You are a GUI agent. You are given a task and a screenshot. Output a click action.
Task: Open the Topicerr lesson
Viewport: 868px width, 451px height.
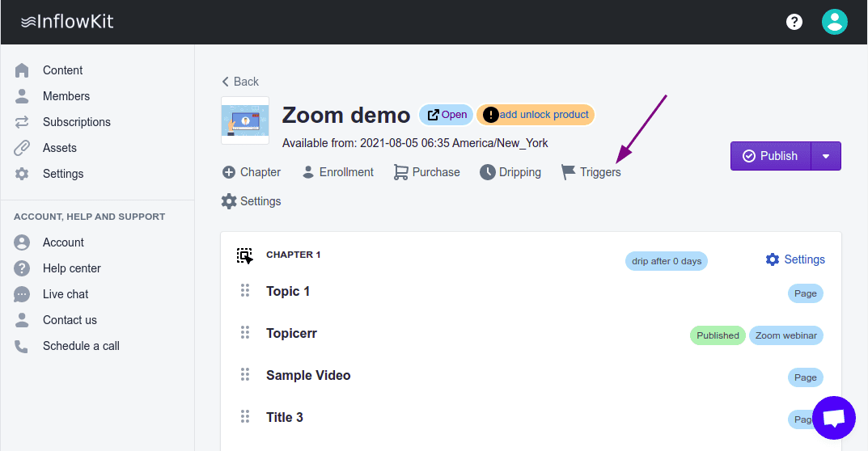(291, 333)
